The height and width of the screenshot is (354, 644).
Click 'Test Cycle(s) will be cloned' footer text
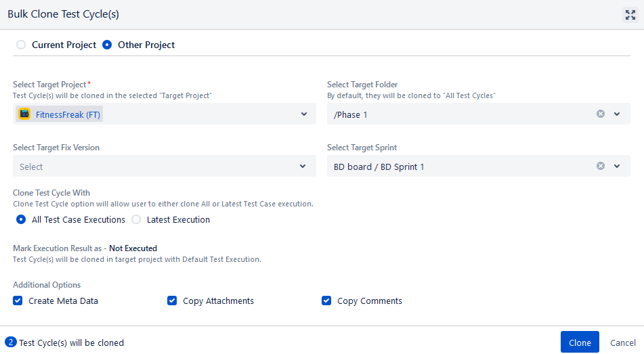[x=72, y=343]
